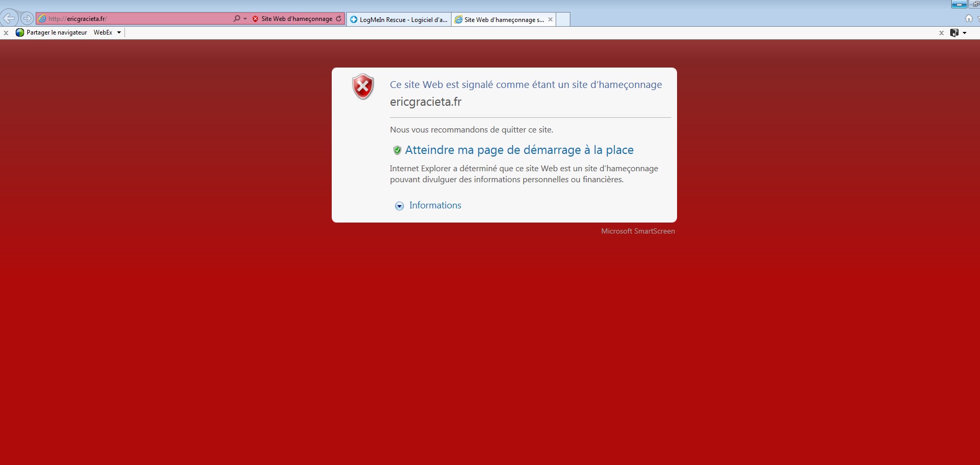The height and width of the screenshot is (465, 980).
Task: Click the 'Microsoft SmartScreen' text
Action: [638, 231]
